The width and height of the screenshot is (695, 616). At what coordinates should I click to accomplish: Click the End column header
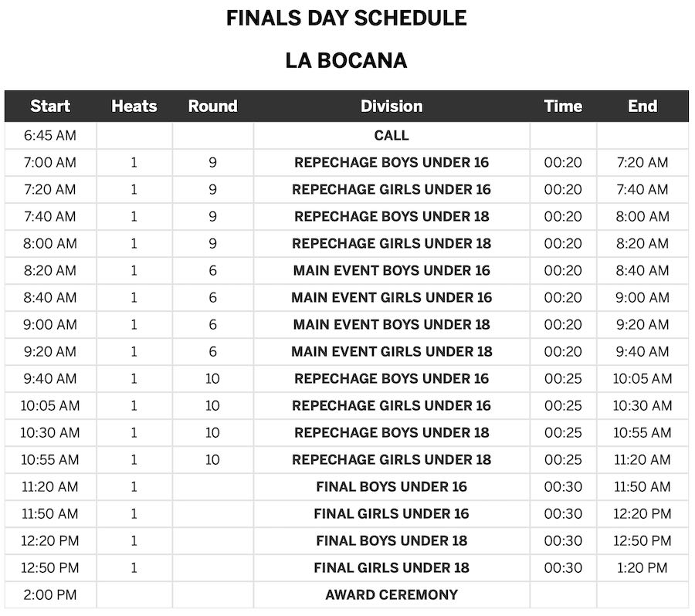pos(642,107)
